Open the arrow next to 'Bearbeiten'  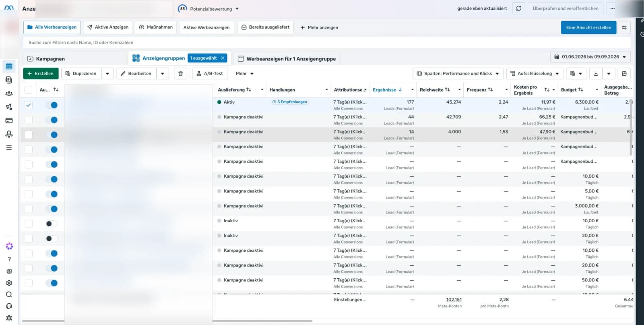click(x=163, y=74)
